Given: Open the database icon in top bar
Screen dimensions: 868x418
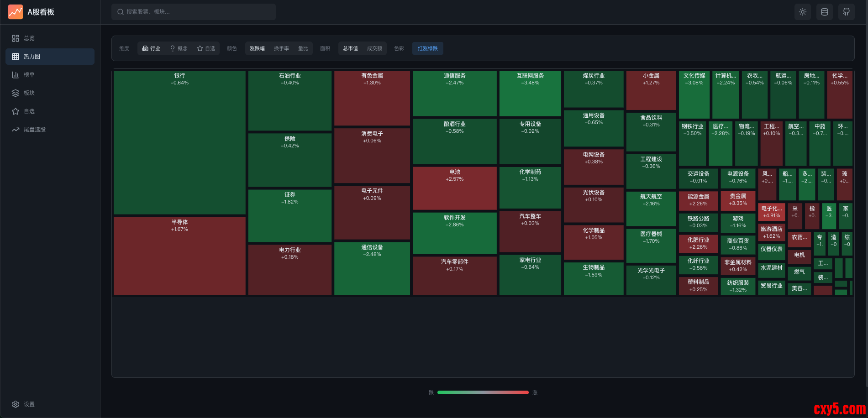Looking at the screenshot, I should pyautogui.click(x=825, y=12).
